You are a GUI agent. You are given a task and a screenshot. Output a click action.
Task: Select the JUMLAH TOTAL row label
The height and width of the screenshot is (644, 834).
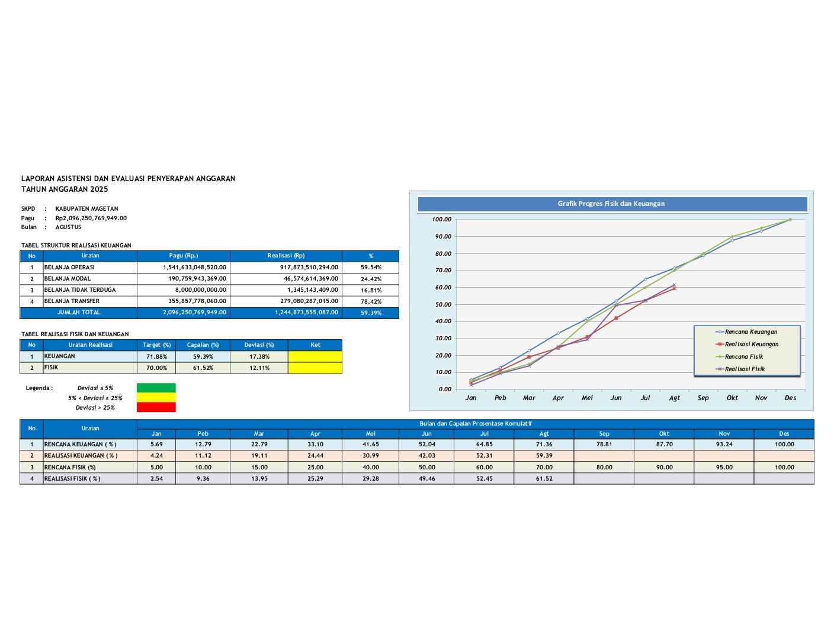[x=79, y=313]
